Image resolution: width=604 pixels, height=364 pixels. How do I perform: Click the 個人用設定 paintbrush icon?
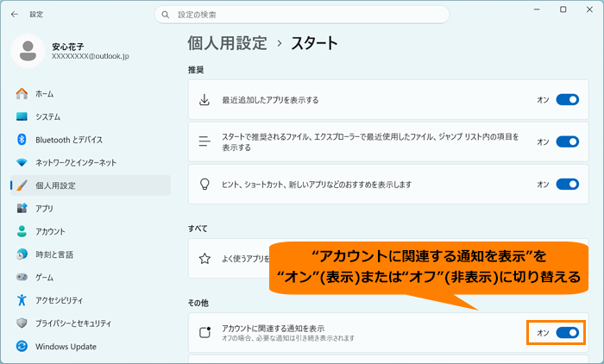[x=22, y=185]
